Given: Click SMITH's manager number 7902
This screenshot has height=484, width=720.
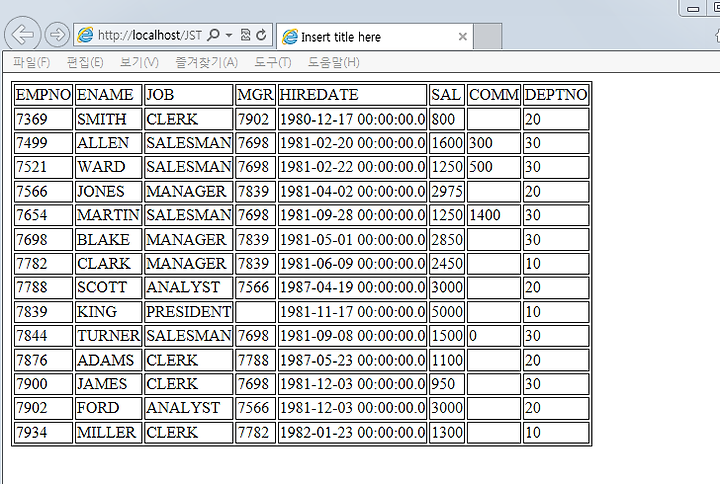Looking at the screenshot, I should 253,119.
